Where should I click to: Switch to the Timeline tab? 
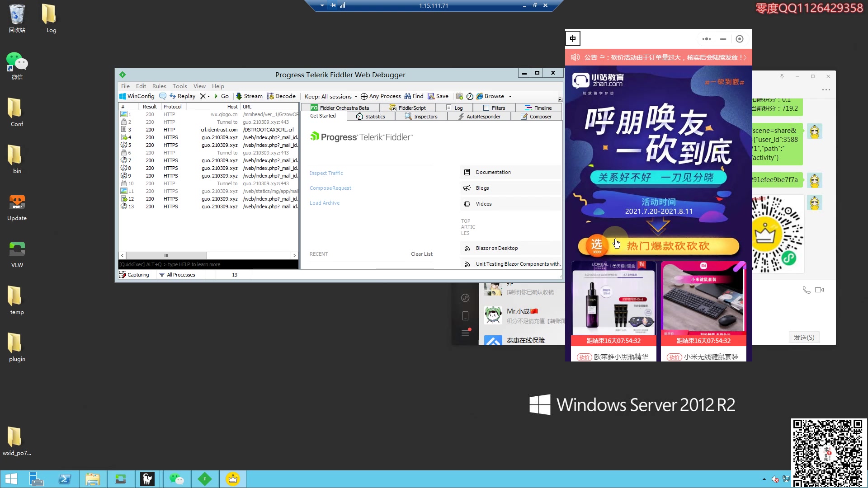coord(538,108)
